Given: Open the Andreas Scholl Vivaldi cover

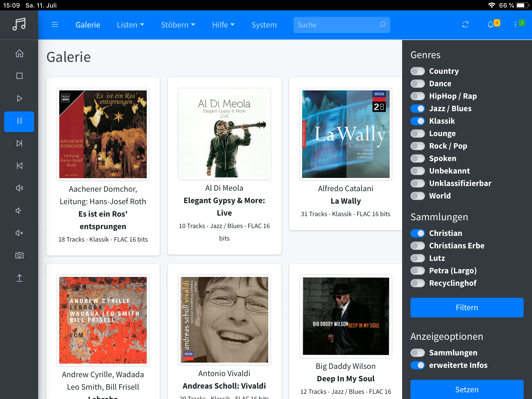Looking at the screenshot, I should pyautogui.click(x=224, y=320).
